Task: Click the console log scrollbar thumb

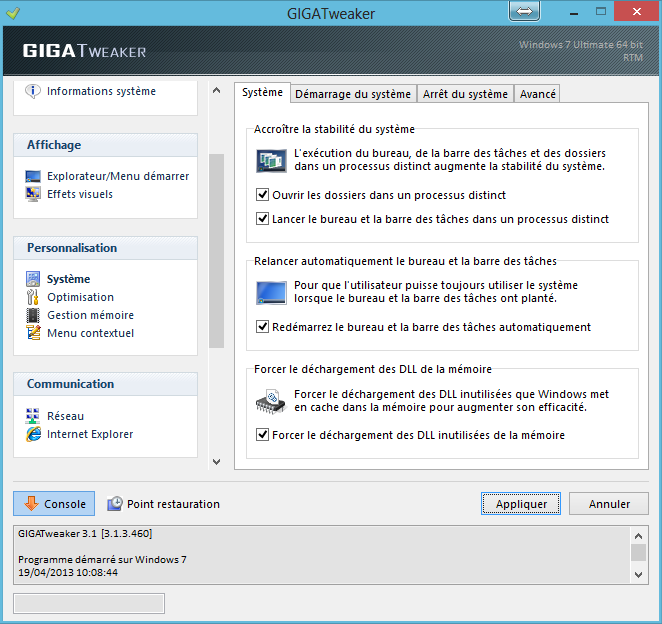Action: 638,552
